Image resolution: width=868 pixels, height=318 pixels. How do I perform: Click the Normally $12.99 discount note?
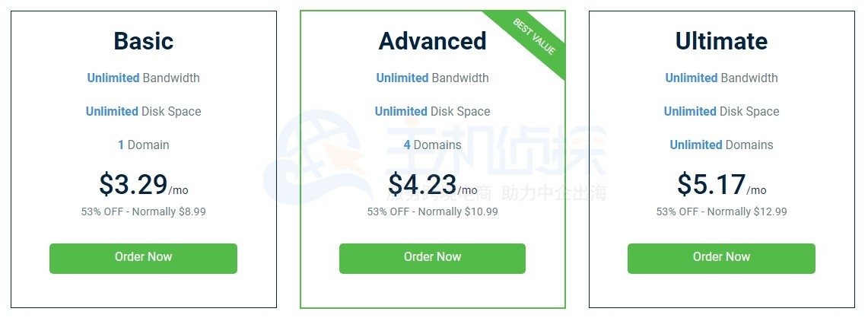pyautogui.click(x=721, y=211)
